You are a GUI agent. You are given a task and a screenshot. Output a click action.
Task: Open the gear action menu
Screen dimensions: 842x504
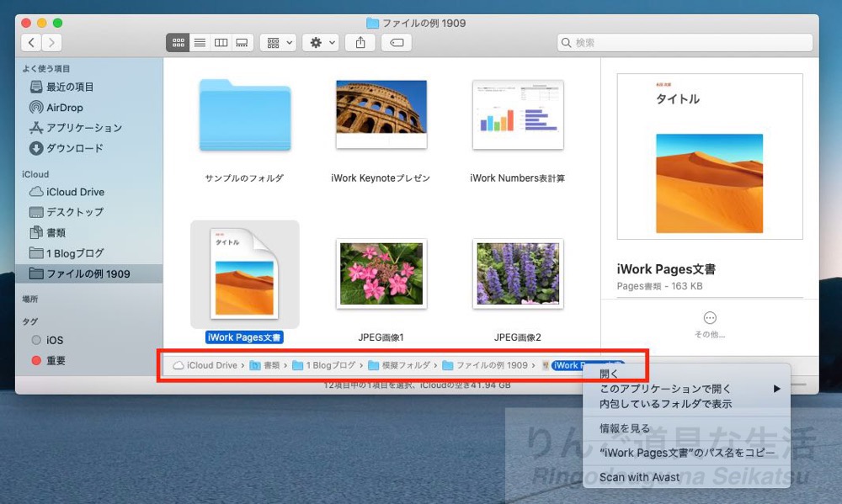[321, 42]
